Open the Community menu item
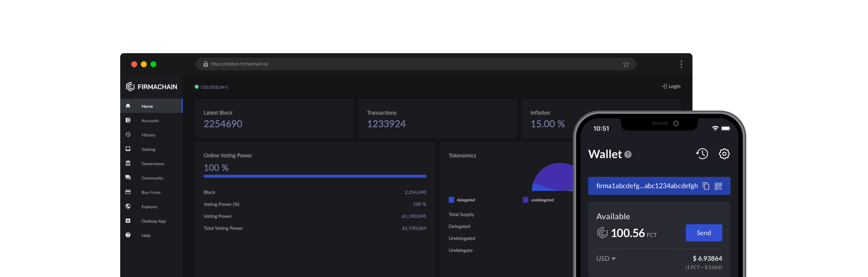868x277 pixels. pyautogui.click(x=151, y=178)
